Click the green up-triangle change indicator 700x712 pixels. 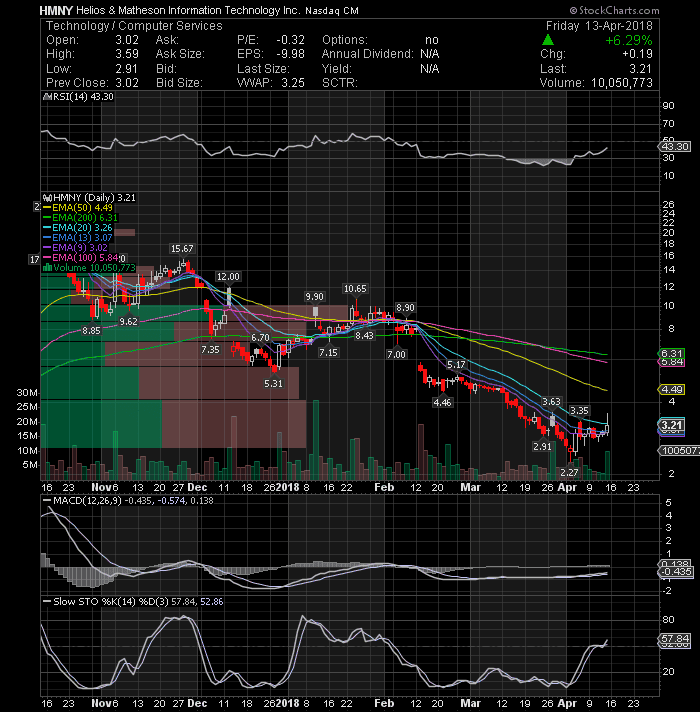(x=548, y=40)
